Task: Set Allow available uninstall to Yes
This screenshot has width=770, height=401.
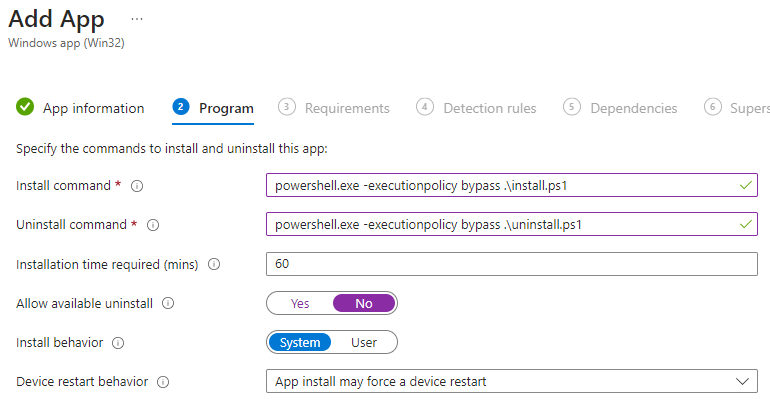Action: point(300,303)
